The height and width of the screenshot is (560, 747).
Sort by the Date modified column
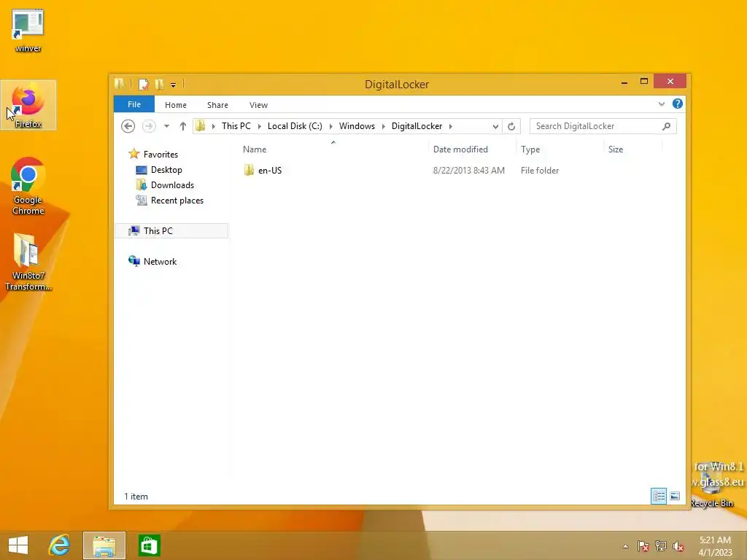pos(472,149)
